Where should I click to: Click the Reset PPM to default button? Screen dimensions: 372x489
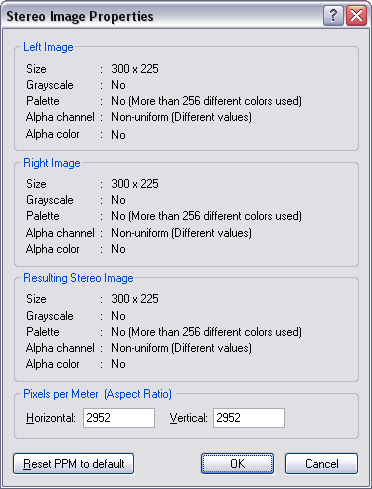pos(73,464)
